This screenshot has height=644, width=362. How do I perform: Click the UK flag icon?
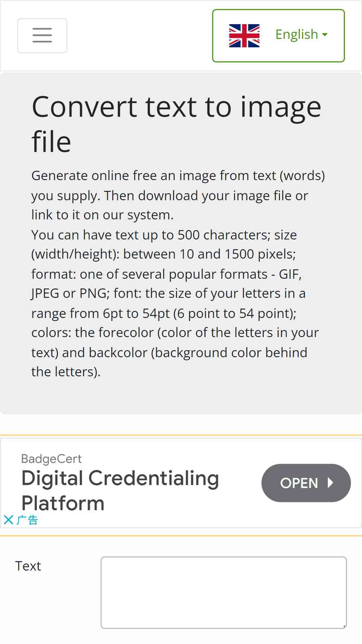[244, 35]
